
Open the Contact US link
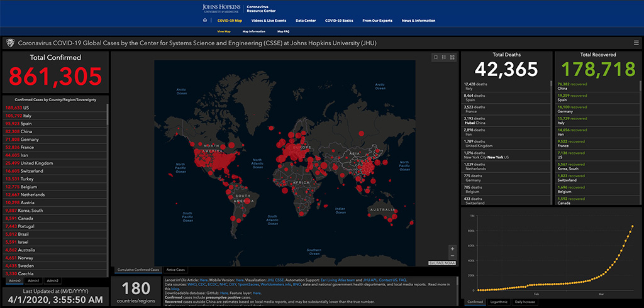[387, 280]
